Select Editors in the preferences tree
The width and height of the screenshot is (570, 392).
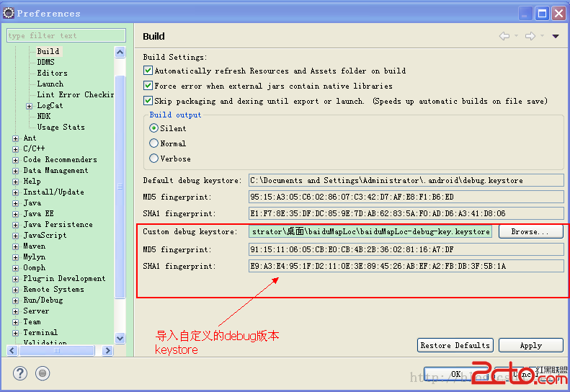pyautogui.click(x=53, y=73)
